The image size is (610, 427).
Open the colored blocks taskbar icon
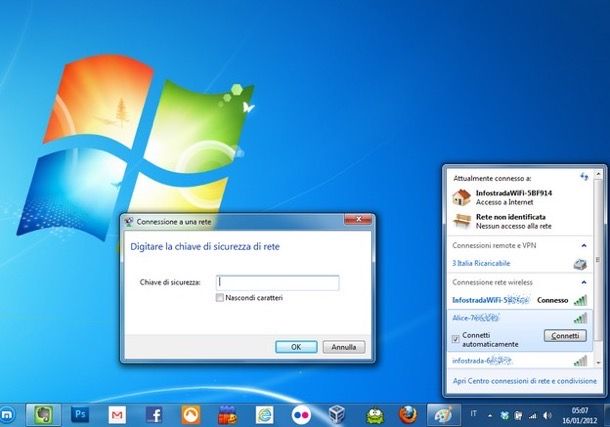(228, 415)
